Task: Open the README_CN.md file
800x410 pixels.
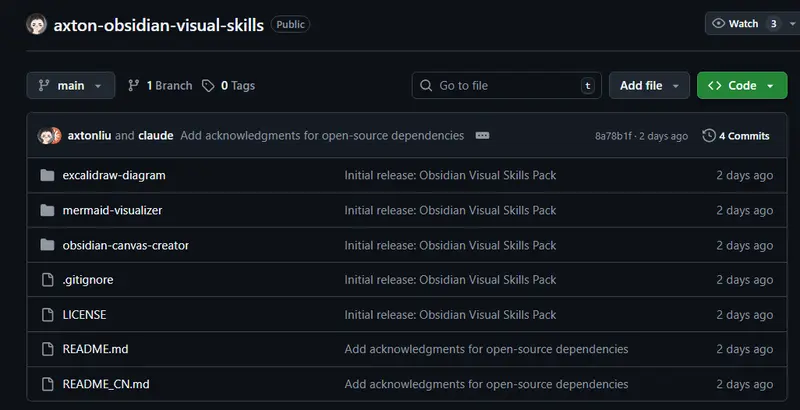Action: click(106, 384)
